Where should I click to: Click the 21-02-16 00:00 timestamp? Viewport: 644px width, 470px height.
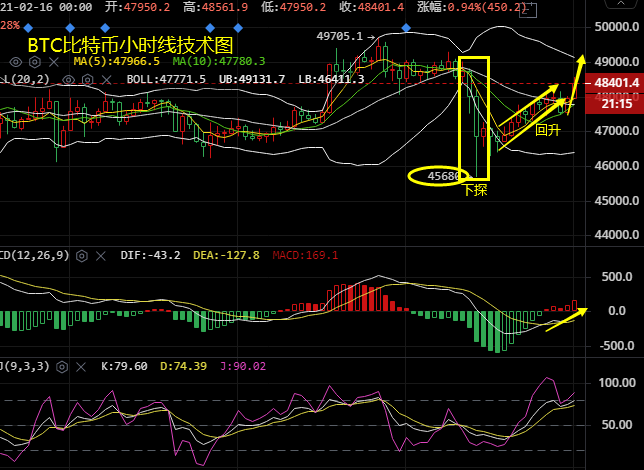click(46, 7)
